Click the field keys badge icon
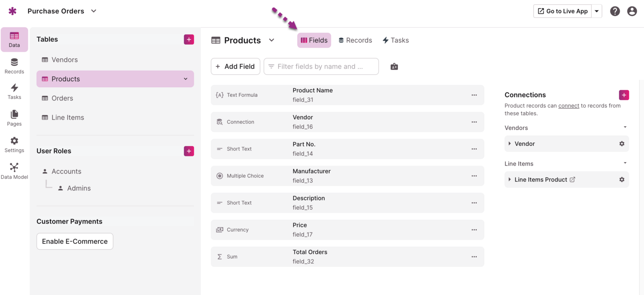 pyautogui.click(x=394, y=67)
